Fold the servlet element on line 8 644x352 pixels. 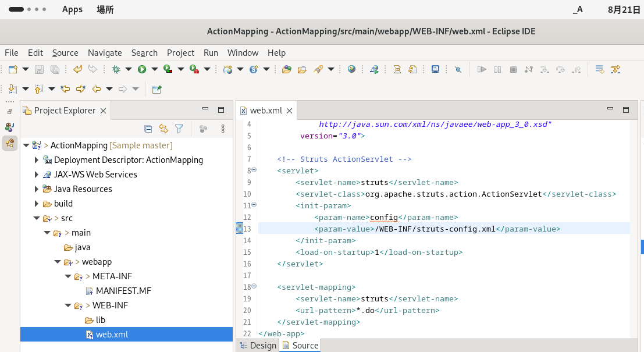click(254, 170)
